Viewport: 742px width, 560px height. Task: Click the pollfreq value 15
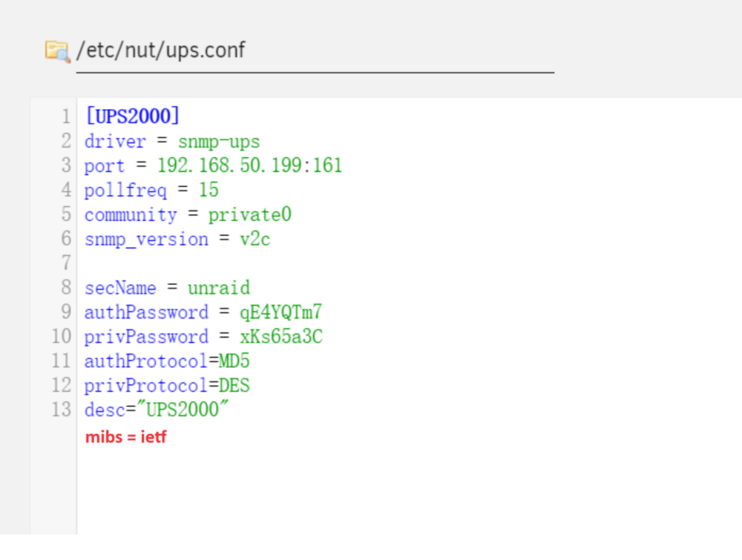(209, 190)
